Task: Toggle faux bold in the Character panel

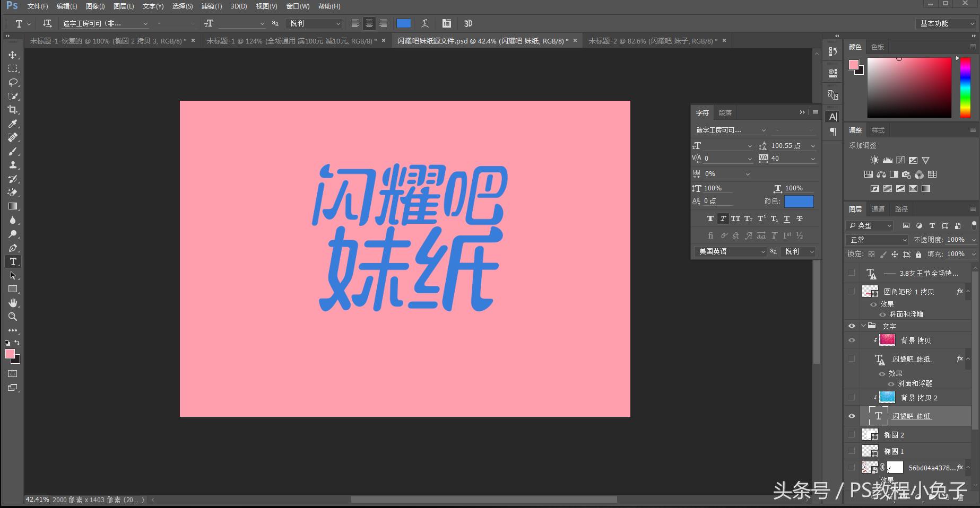Action: (710, 218)
